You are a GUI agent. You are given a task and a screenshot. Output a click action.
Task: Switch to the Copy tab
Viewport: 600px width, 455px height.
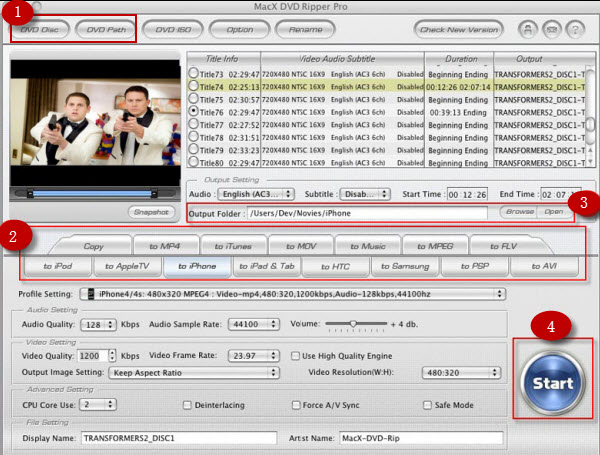93,246
